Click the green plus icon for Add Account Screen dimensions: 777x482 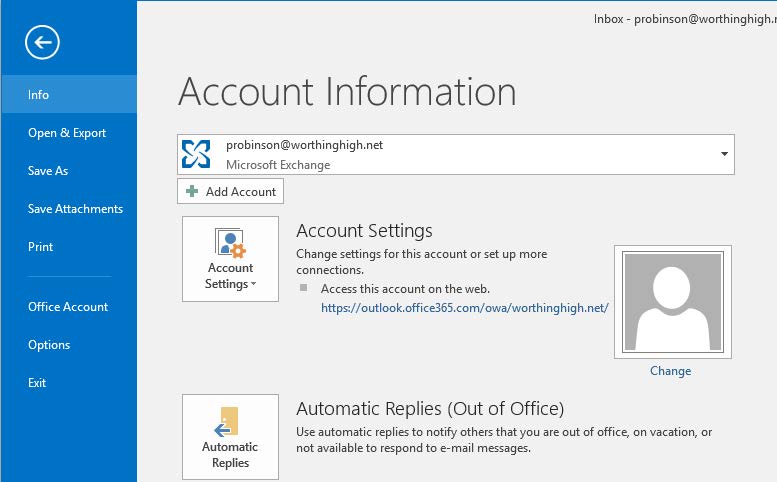(192, 191)
